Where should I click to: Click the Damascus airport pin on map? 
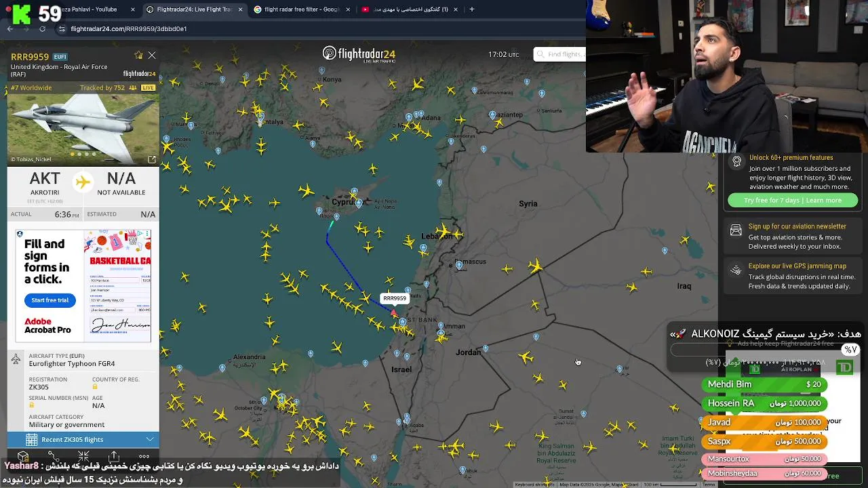click(x=459, y=265)
